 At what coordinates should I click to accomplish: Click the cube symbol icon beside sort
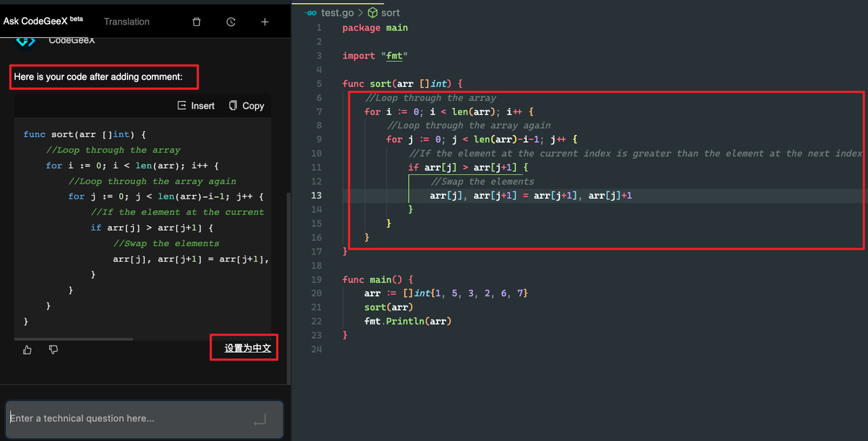(372, 13)
